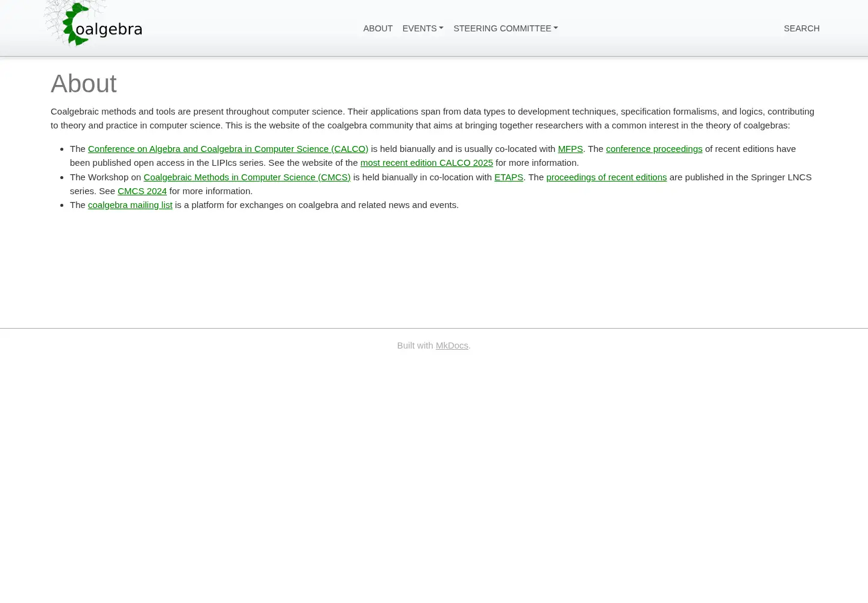Image resolution: width=868 pixels, height=603 pixels.
Task: Go to the CMCS 2024 page
Action: (x=142, y=191)
